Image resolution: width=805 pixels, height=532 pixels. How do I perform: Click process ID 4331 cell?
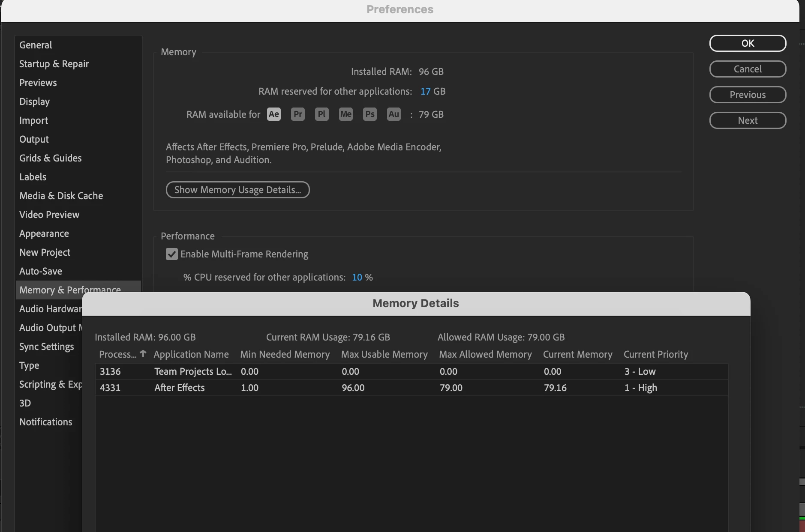(x=110, y=388)
